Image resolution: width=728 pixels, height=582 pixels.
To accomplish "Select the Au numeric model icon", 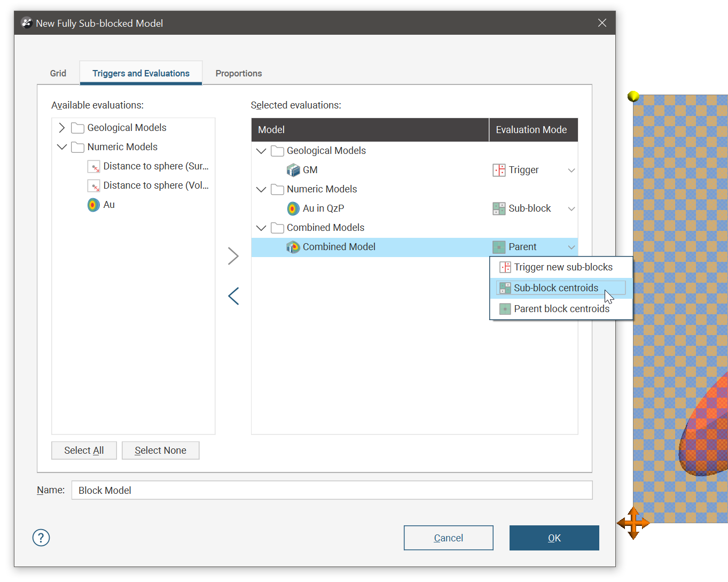I will pyautogui.click(x=93, y=205).
